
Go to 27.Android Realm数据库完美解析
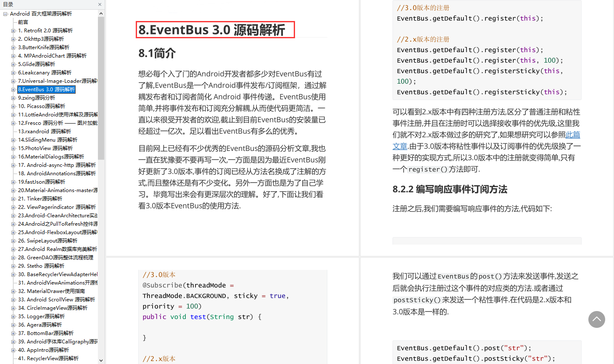(x=58, y=249)
